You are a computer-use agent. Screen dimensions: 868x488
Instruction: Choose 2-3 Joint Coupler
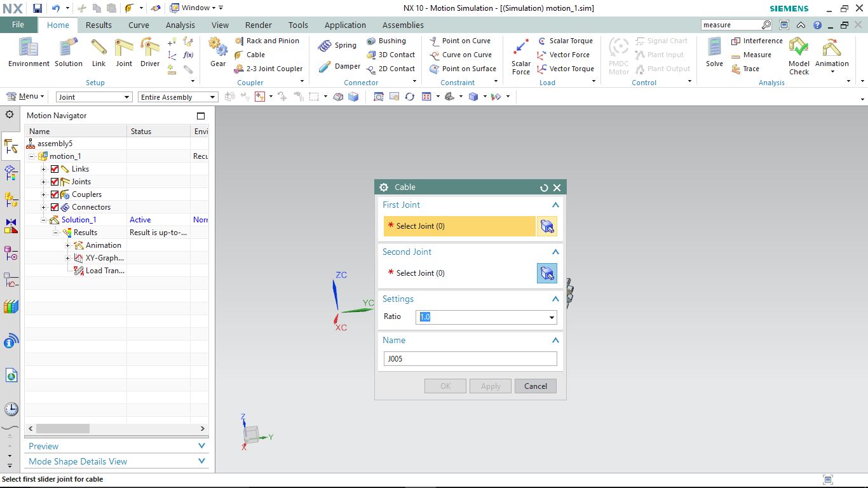pos(268,69)
